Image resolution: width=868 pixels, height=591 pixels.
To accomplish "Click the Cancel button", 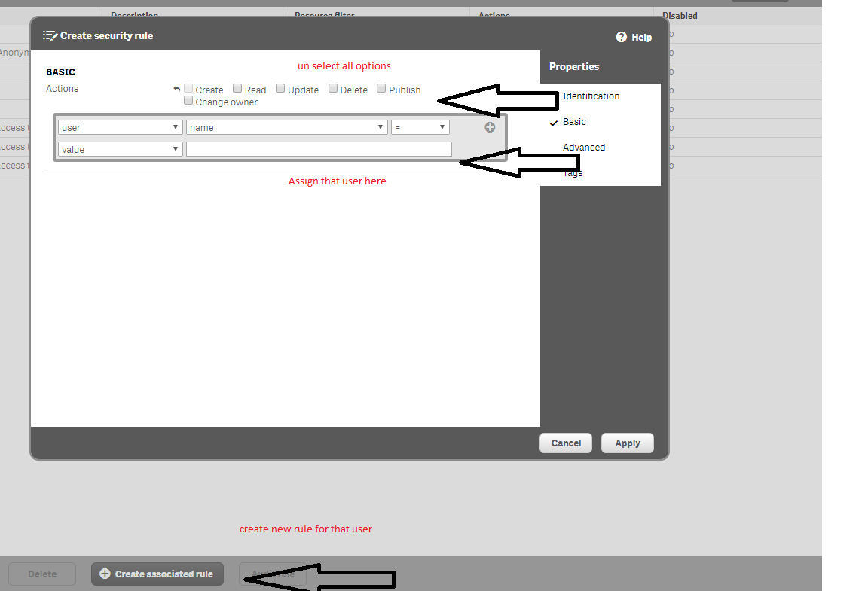I will pos(566,443).
